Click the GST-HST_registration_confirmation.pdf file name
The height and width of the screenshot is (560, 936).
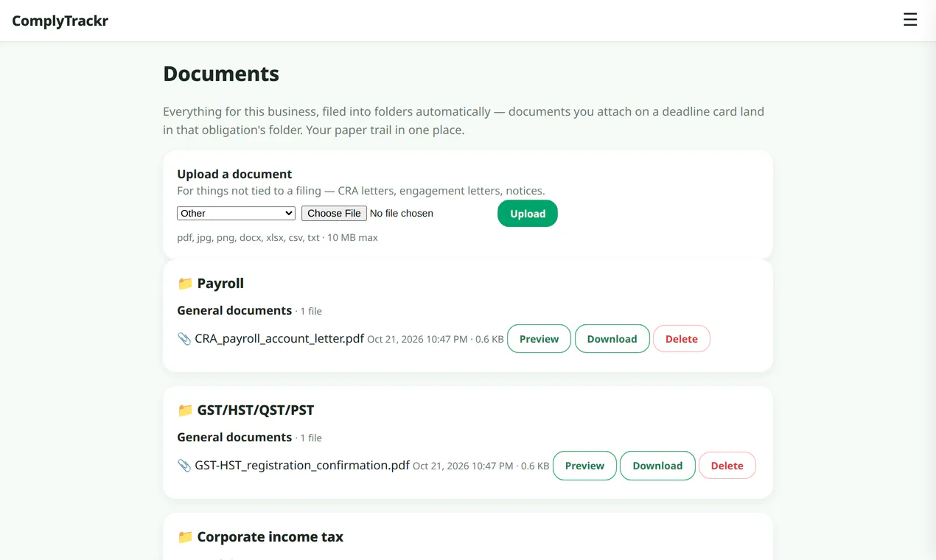(x=302, y=466)
